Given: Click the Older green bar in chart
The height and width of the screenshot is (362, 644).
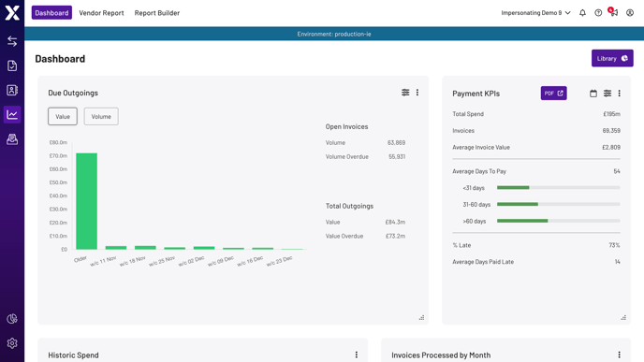Looking at the screenshot, I should [87, 201].
